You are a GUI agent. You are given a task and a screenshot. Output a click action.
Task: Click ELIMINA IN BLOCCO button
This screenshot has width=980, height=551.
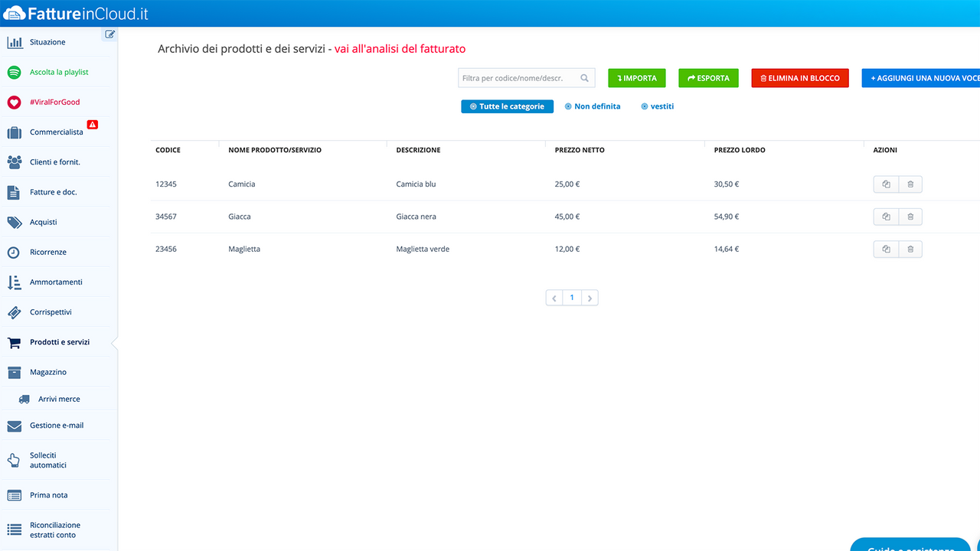[x=799, y=77]
